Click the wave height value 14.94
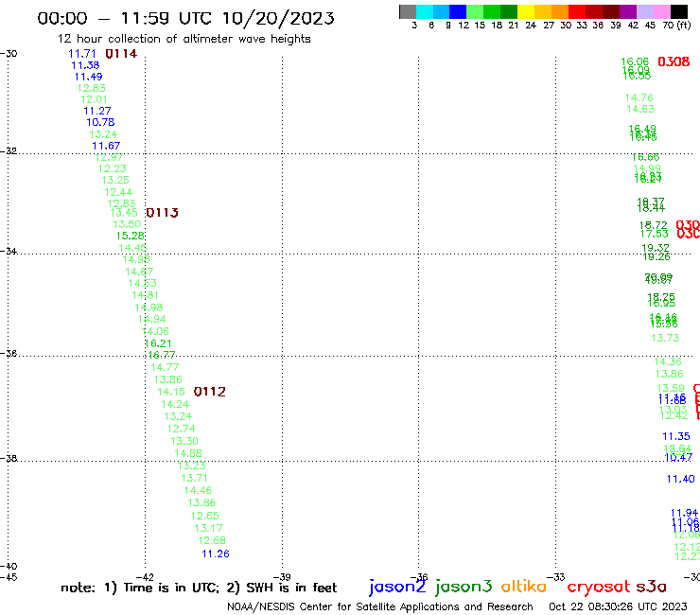 click(x=151, y=320)
